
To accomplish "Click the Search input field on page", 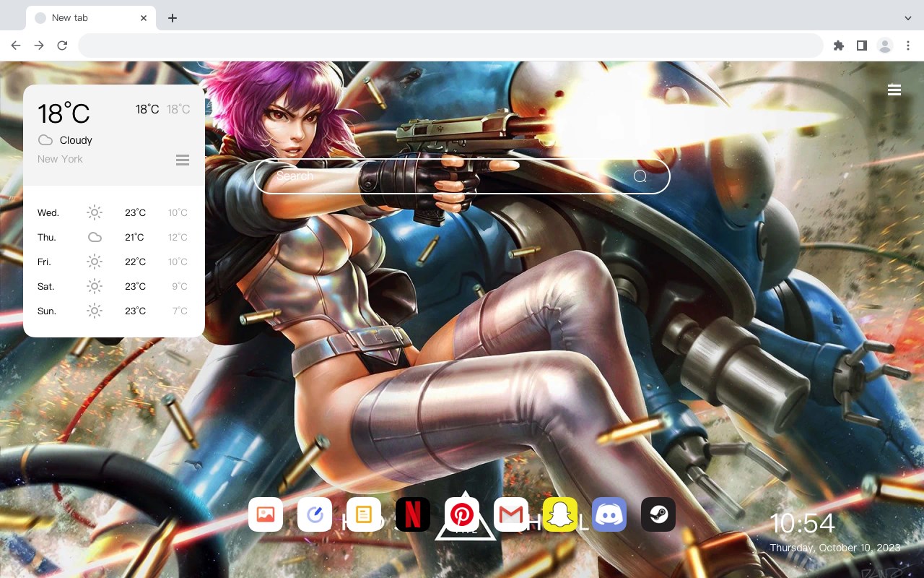I will tap(462, 176).
